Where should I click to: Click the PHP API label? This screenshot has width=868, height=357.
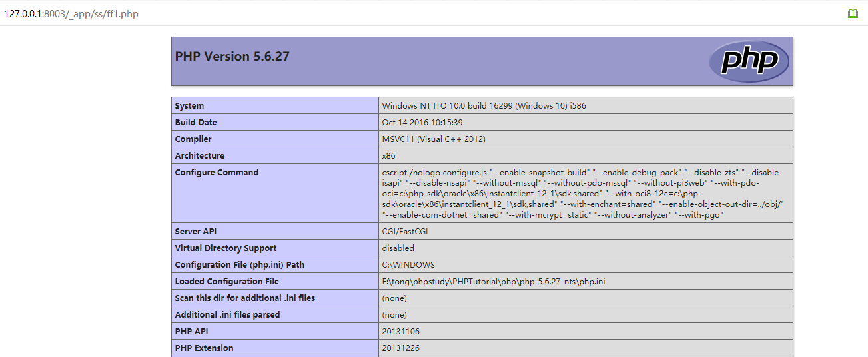pos(191,332)
